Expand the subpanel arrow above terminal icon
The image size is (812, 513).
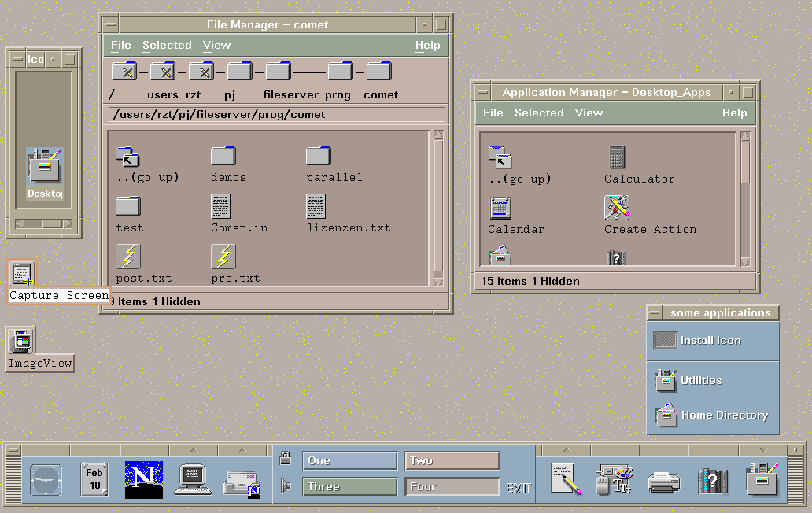[x=192, y=450]
